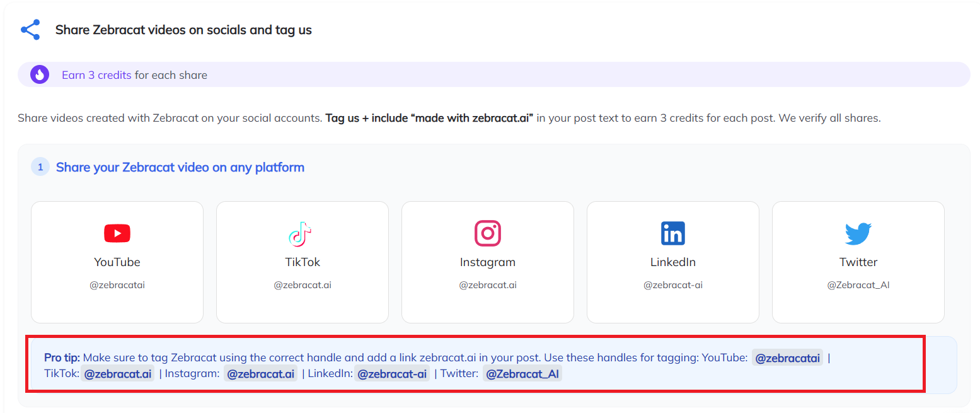Click the Twitter bird icon
The image size is (980, 413).
pos(858,234)
